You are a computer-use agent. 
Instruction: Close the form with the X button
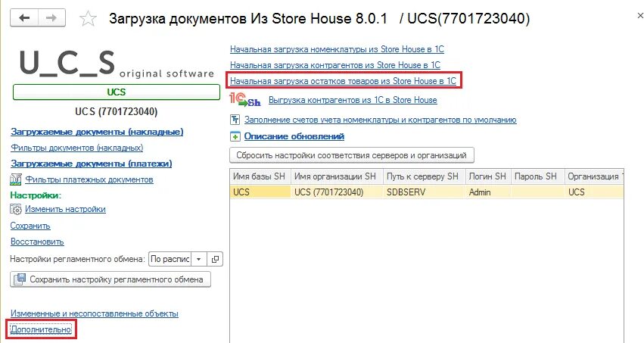(x=640, y=16)
